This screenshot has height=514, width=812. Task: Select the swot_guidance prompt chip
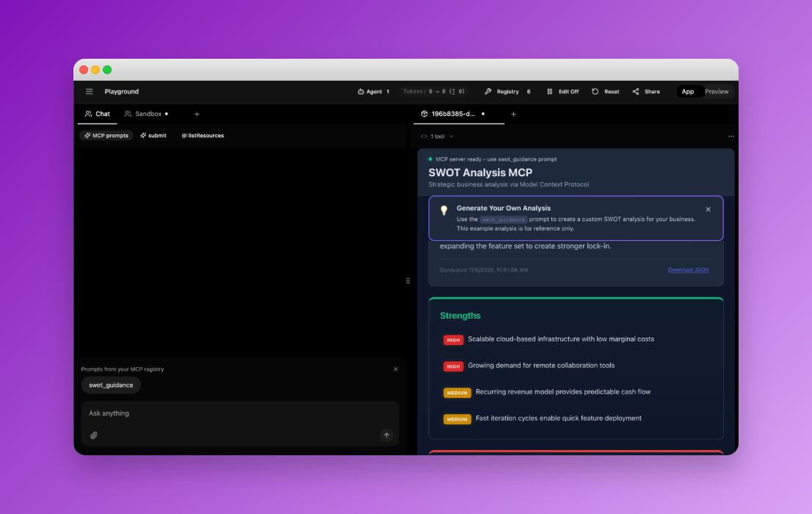pos(111,385)
